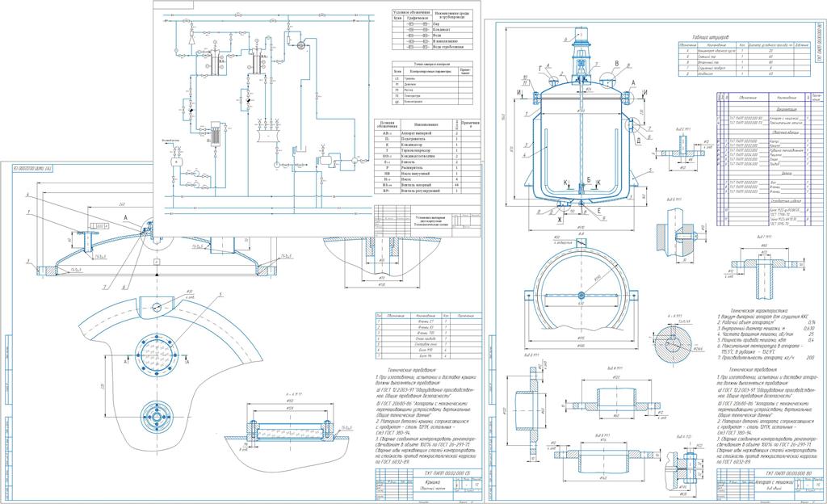Click the 'Конденсат' legend entry
Image resolution: width=827 pixels, height=504 pixels.
tap(432, 30)
